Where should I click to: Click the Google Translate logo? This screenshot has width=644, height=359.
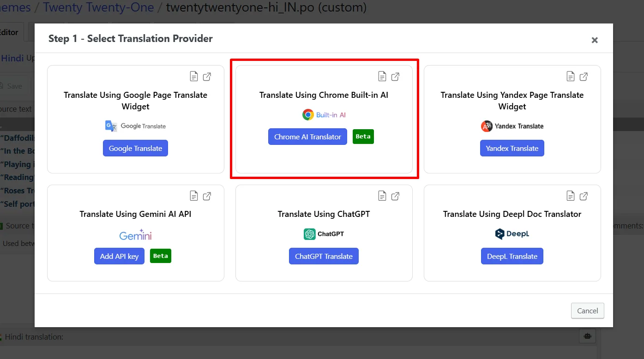(135, 126)
